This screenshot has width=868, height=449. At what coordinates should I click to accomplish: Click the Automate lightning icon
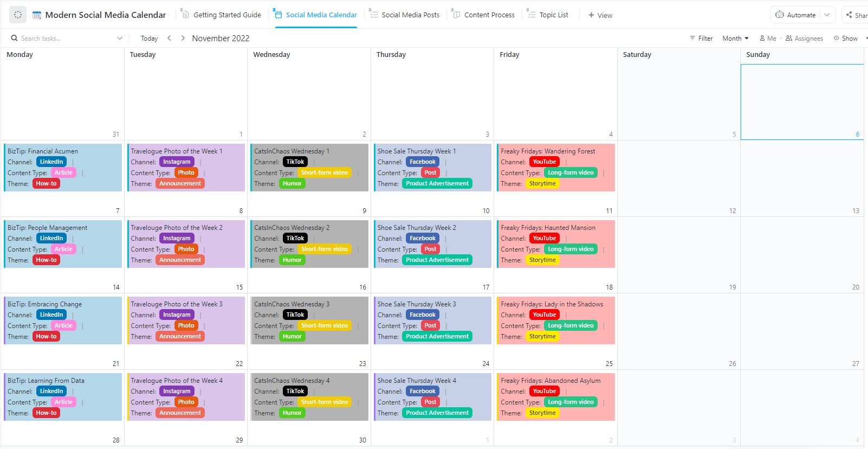(779, 15)
